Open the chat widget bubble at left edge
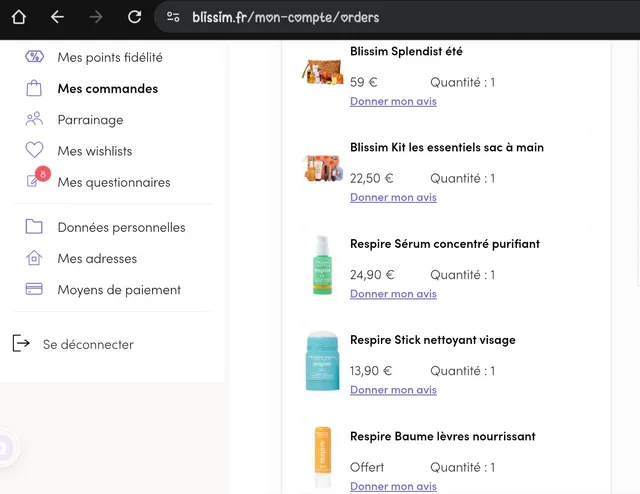The height and width of the screenshot is (494, 640). pos(6,448)
